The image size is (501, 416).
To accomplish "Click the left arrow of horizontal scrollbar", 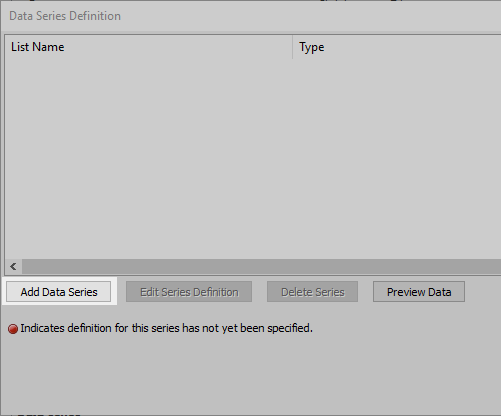I will tap(13, 267).
